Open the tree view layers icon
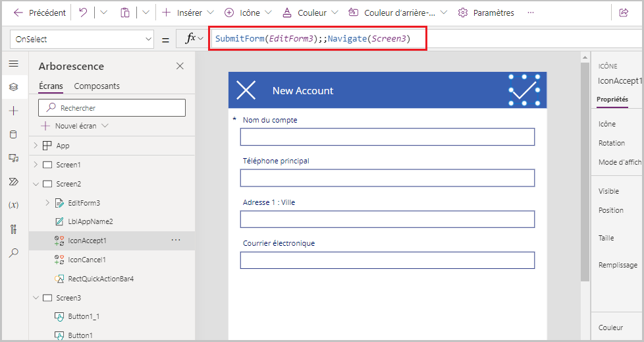The width and height of the screenshot is (644, 342). (14, 87)
